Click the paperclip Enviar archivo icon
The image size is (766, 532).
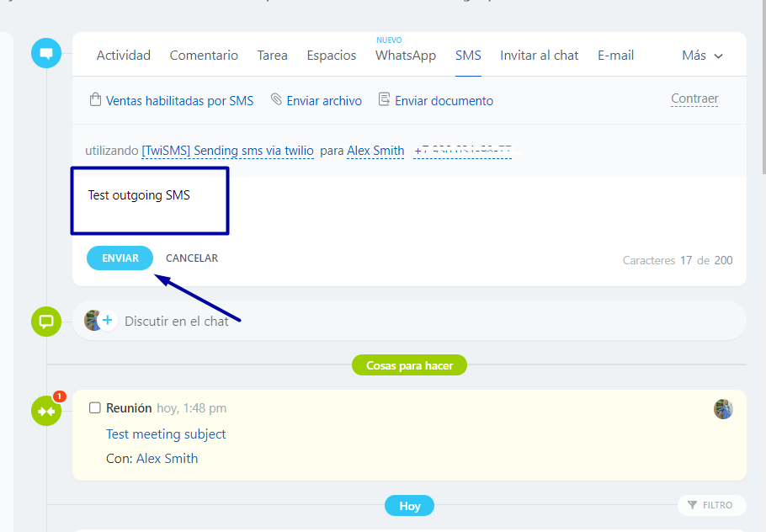pos(276,100)
